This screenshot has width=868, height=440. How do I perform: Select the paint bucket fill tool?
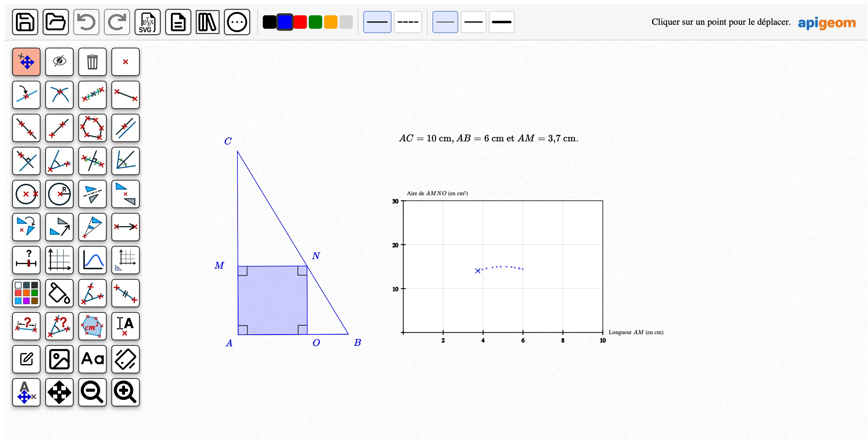coord(59,293)
